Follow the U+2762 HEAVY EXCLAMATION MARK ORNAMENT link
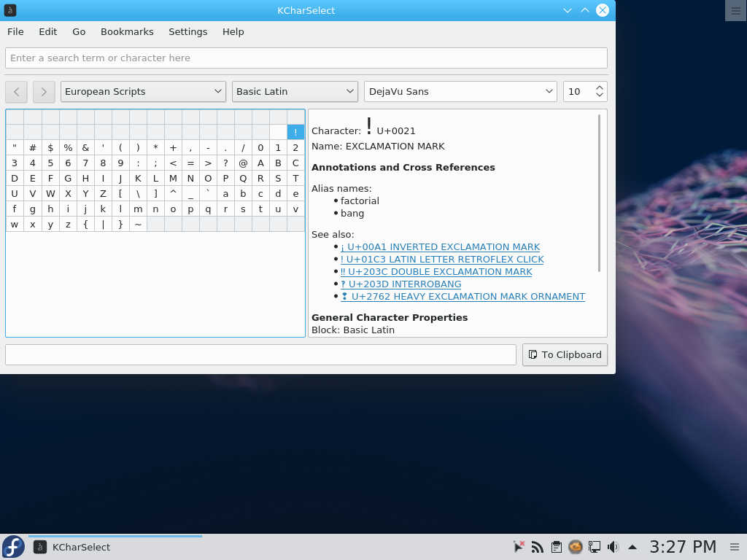 pyautogui.click(x=463, y=297)
